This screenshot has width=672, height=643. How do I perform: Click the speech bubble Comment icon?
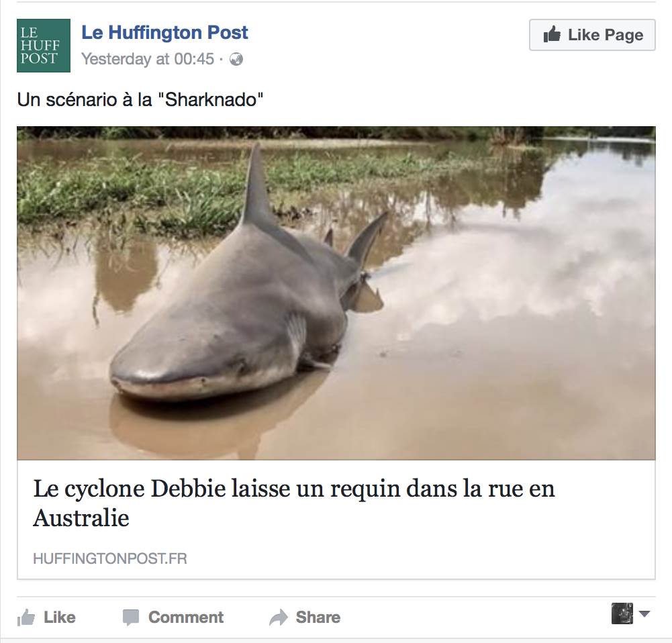131,617
